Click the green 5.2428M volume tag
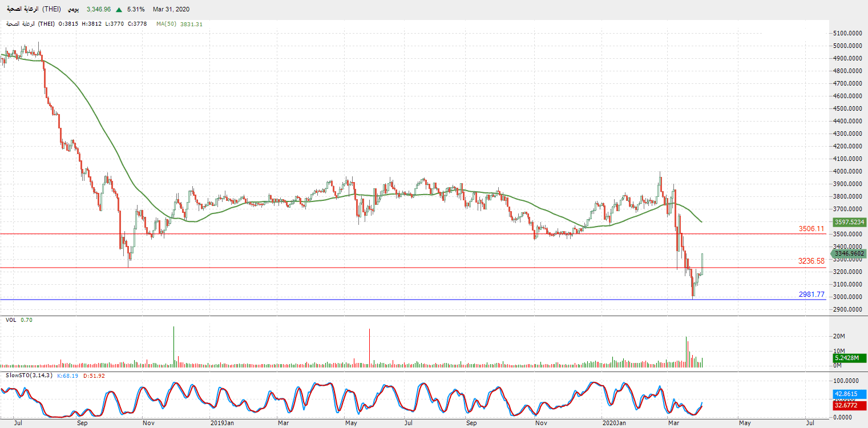Screen dimensions: 868x428 click(849, 358)
